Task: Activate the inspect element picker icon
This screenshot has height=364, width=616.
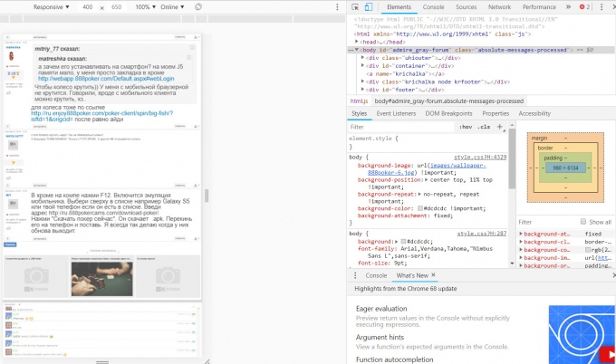Action: click(355, 7)
